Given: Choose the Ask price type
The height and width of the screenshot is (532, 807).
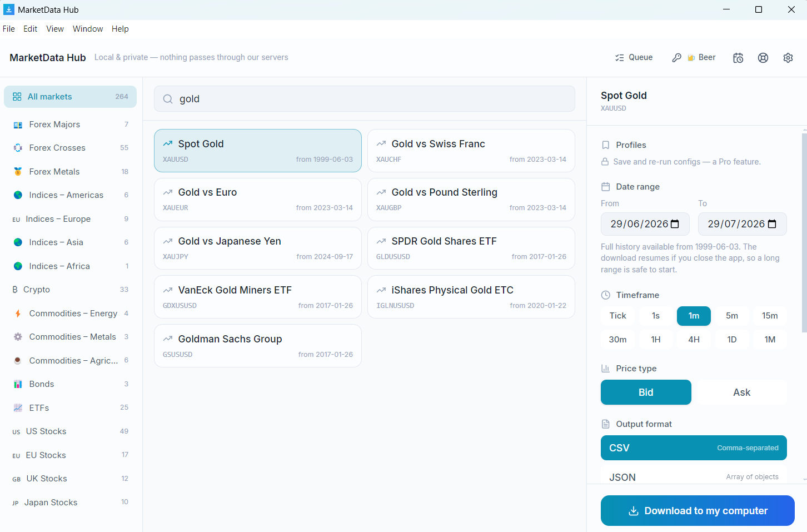Looking at the screenshot, I should [741, 392].
